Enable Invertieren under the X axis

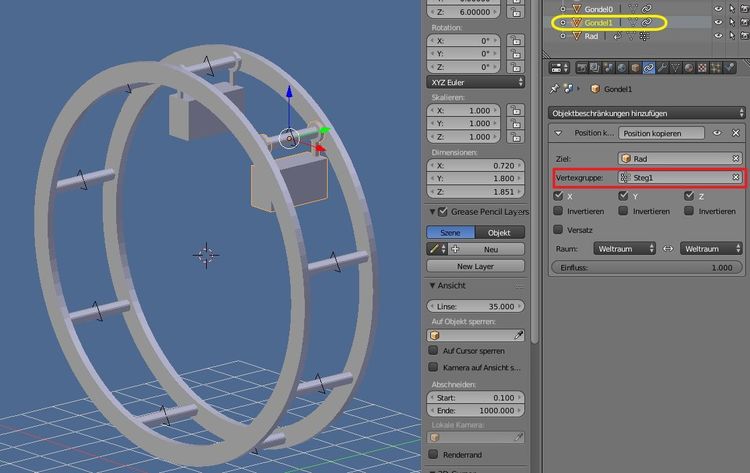click(x=558, y=211)
